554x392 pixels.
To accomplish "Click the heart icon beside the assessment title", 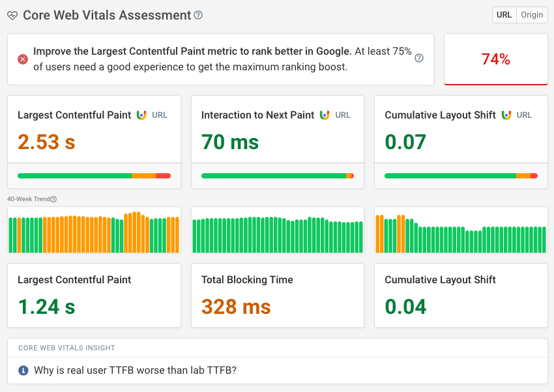I will (x=12, y=15).
